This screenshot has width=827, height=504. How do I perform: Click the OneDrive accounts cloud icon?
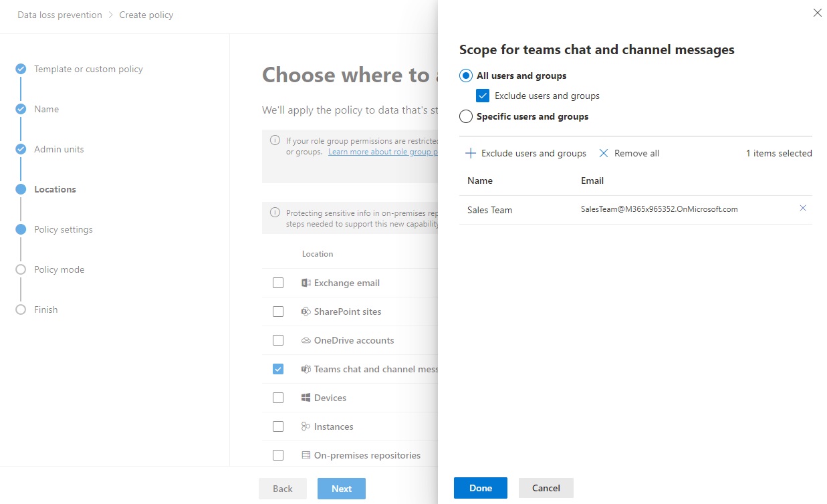306,340
